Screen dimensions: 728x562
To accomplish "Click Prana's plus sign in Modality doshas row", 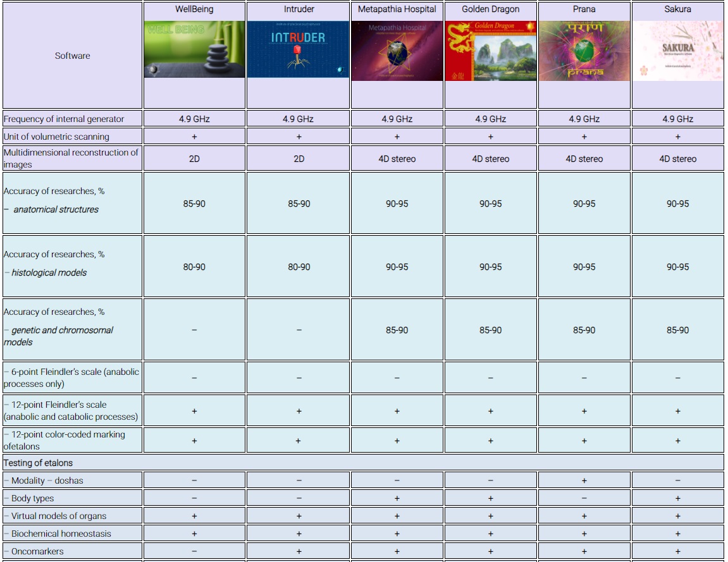I will pyautogui.click(x=584, y=481).
